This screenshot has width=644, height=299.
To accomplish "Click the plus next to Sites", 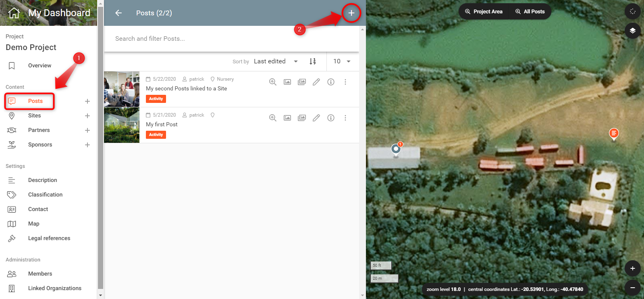I will [87, 116].
